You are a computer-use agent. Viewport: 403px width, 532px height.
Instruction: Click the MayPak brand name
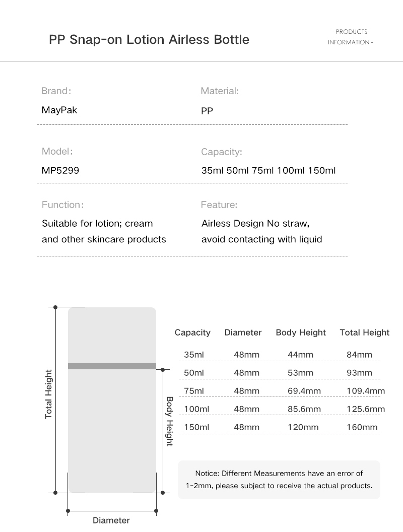pyautogui.click(x=59, y=110)
